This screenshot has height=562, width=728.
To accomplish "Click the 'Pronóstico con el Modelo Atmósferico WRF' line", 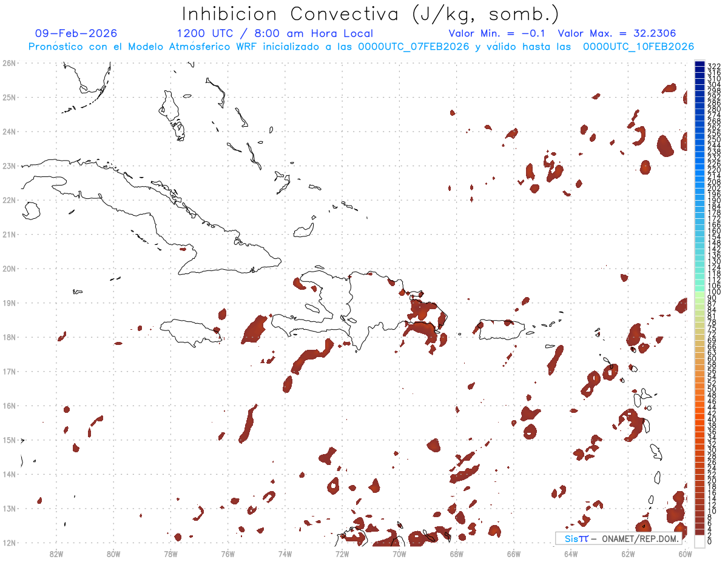I will coord(144,47).
